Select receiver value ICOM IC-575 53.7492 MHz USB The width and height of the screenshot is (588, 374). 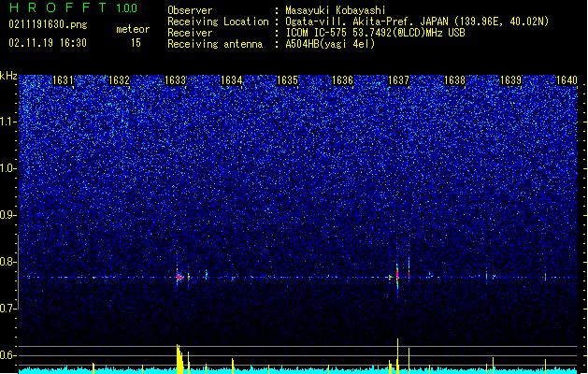375,33
